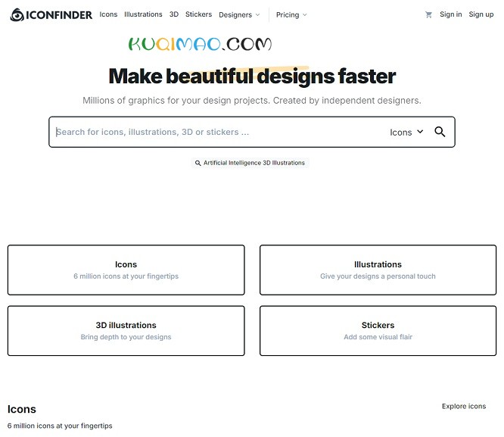Select Artificial Intelligence 3D Illustrations suggestion
The height and width of the screenshot is (437, 504).
tap(250, 163)
